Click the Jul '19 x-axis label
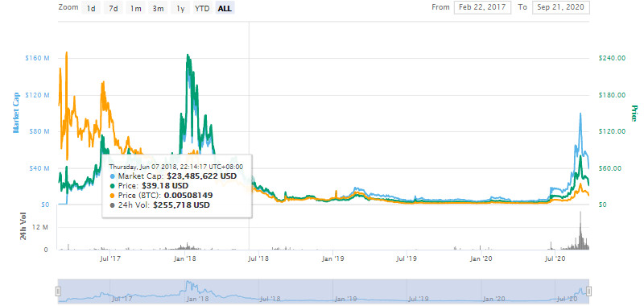 pyautogui.click(x=407, y=258)
